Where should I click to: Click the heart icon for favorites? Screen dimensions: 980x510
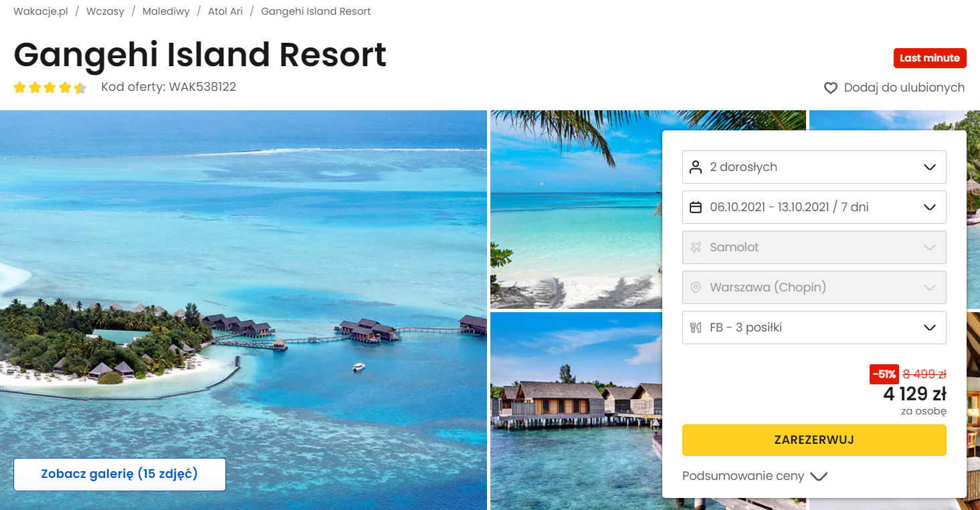[x=830, y=88]
